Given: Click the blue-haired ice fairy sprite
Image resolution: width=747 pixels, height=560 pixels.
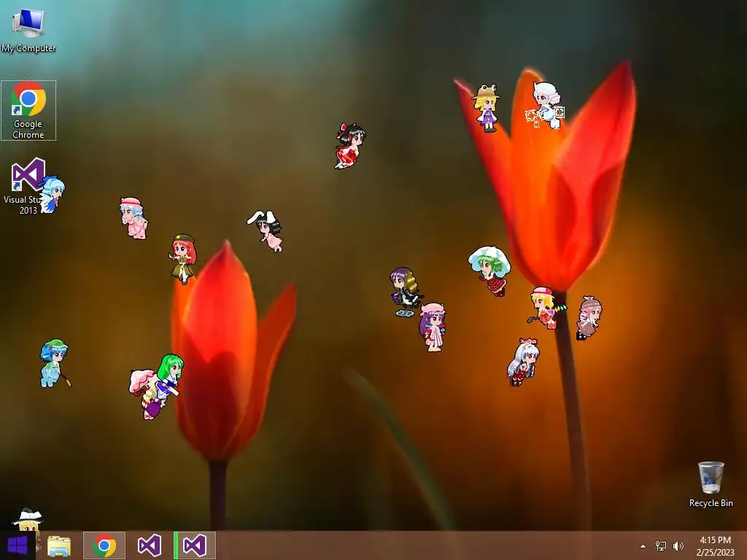Looking at the screenshot, I should pyautogui.click(x=52, y=194).
